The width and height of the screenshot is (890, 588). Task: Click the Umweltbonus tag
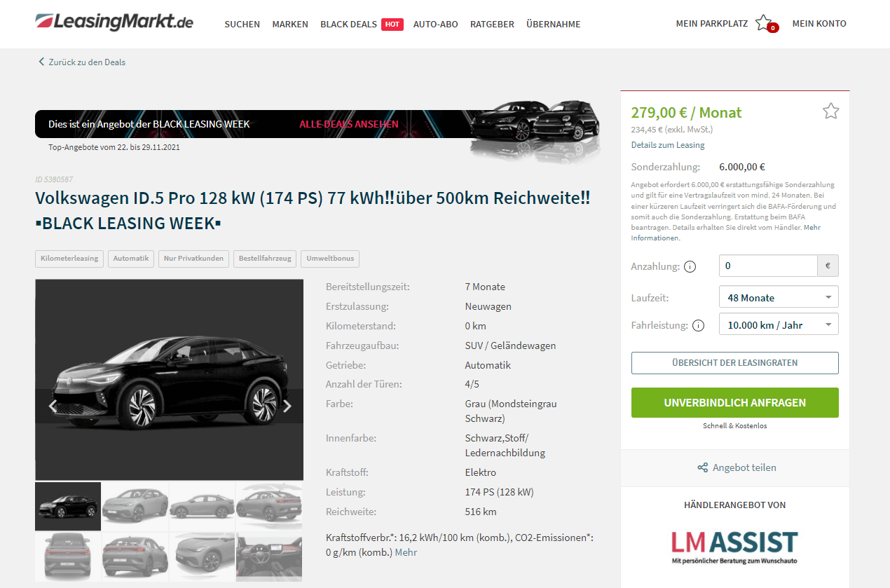pos(330,259)
